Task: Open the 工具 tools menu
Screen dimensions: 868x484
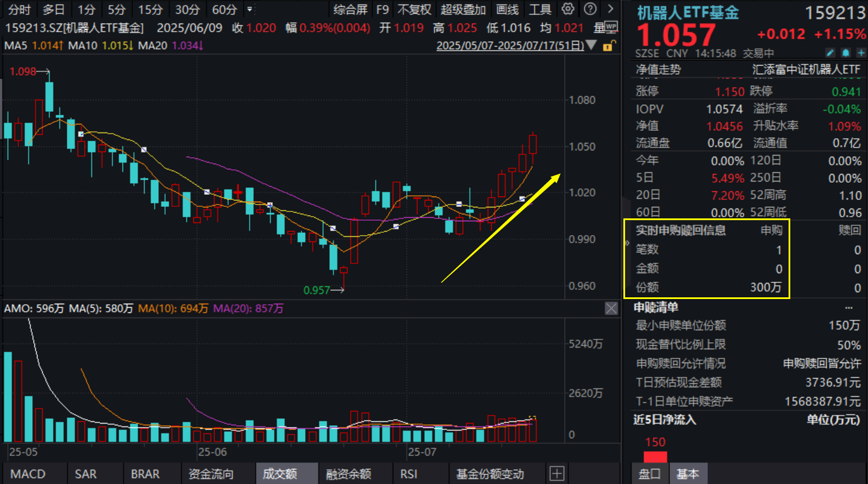Action: click(540, 10)
